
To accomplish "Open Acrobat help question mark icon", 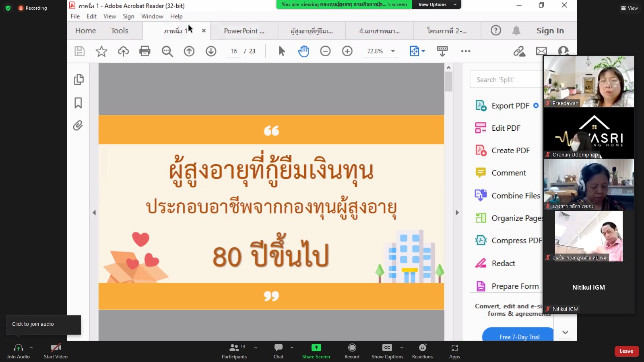I will (496, 31).
